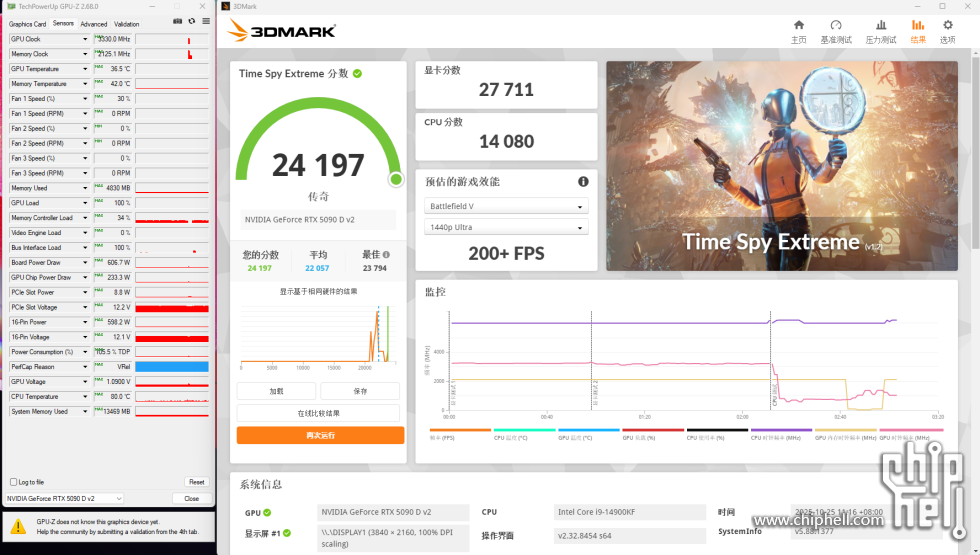Click the GPU-Z refresh icon
This screenshot has width=980, height=555.
tap(191, 21)
